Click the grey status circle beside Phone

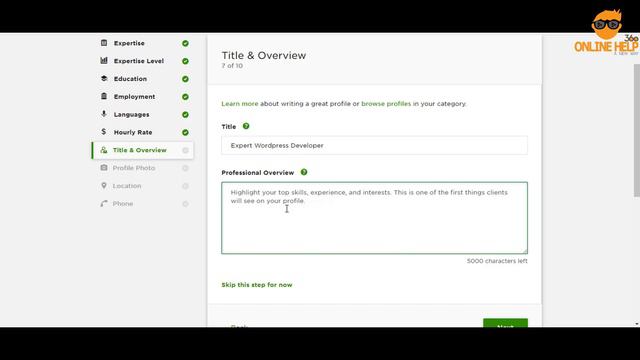(185, 204)
